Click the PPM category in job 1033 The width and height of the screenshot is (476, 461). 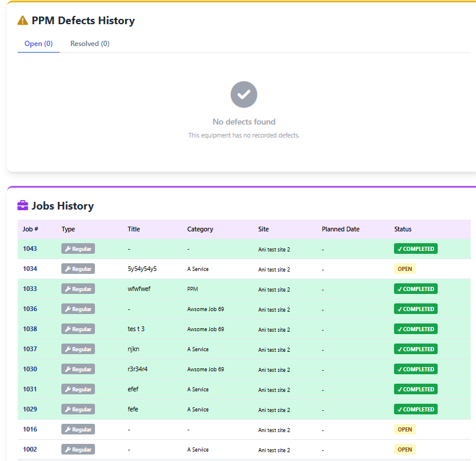[192, 289]
